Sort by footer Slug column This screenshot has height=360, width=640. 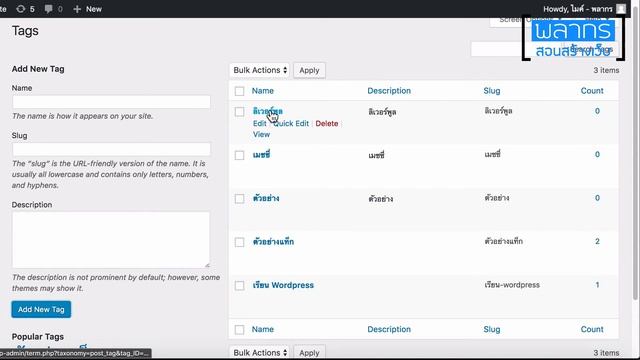tap(492, 329)
